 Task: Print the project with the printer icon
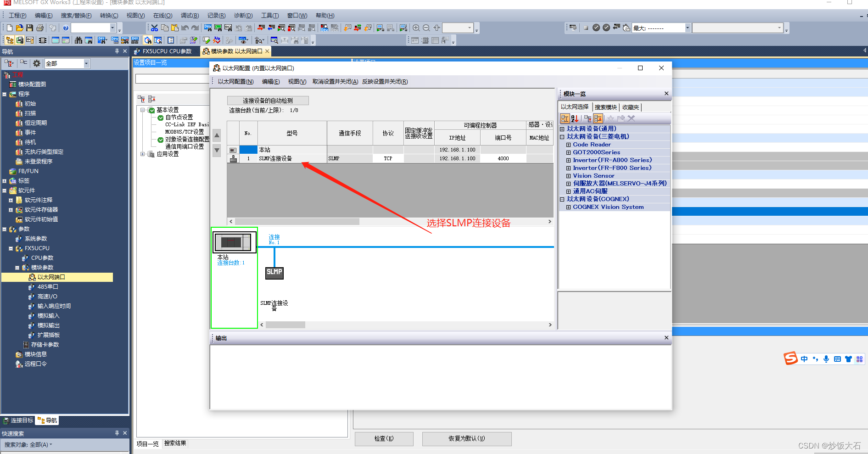pyautogui.click(x=41, y=28)
